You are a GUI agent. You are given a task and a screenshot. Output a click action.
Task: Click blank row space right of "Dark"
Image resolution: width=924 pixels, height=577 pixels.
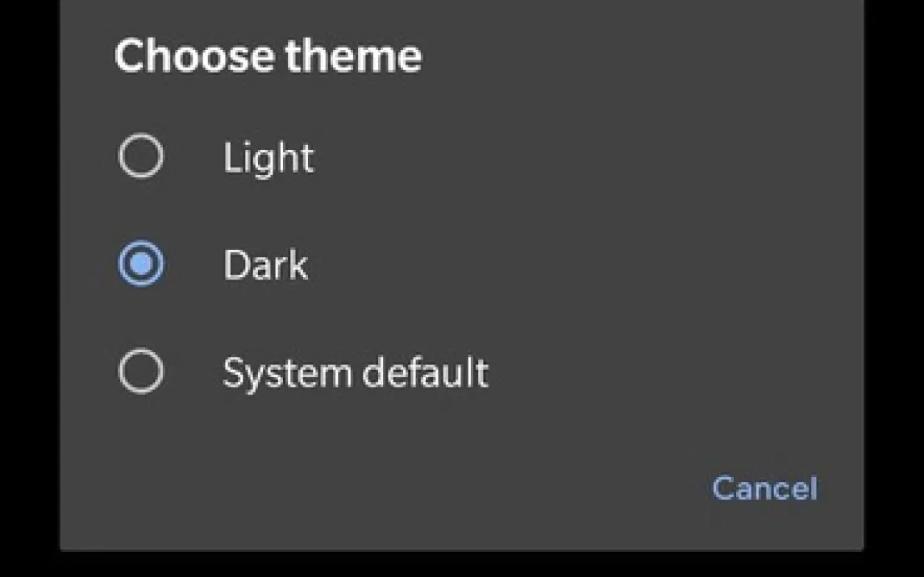coord(564,265)
